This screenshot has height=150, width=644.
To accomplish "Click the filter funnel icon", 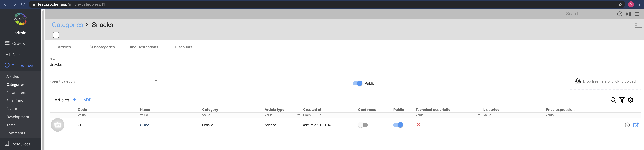I will 622,100.
